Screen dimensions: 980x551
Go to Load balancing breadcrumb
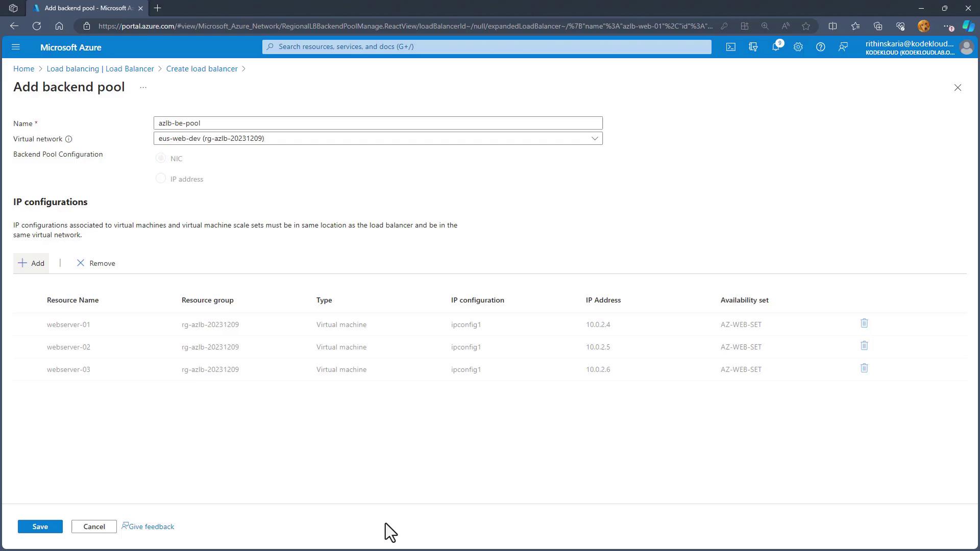coord(100,69)
